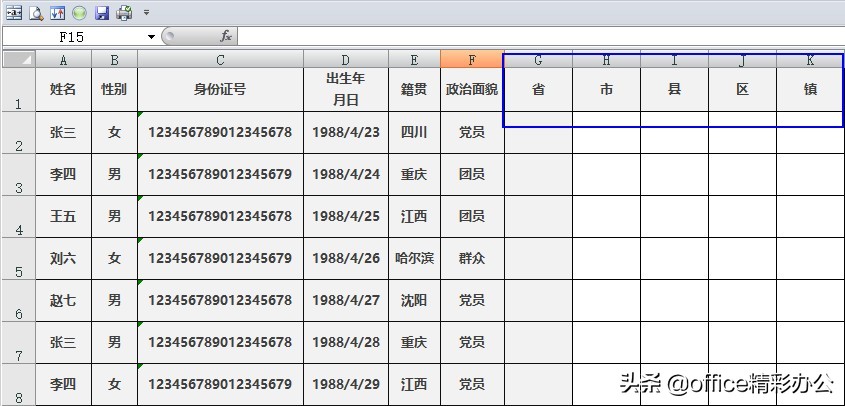Select row 3 header

coord(19,175)
